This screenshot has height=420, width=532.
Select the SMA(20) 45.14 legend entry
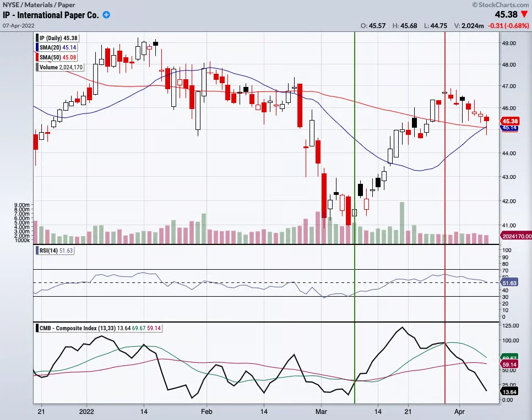[57, 47]
